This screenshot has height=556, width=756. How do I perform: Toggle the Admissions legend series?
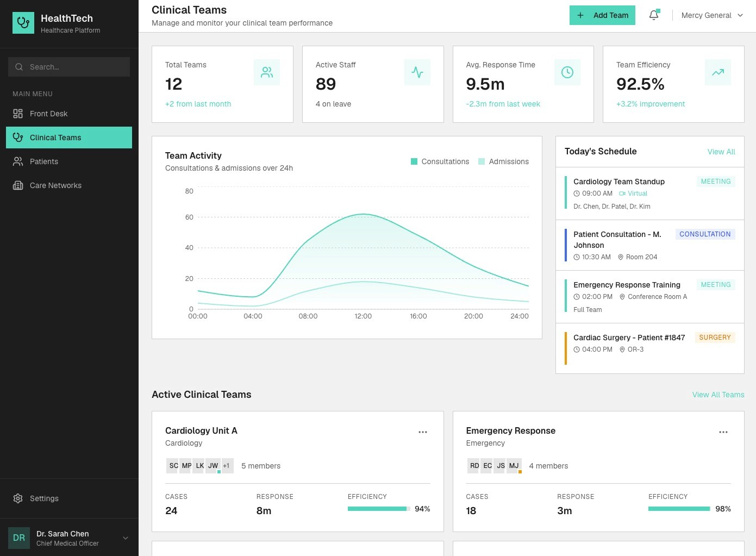coord(503,161)
